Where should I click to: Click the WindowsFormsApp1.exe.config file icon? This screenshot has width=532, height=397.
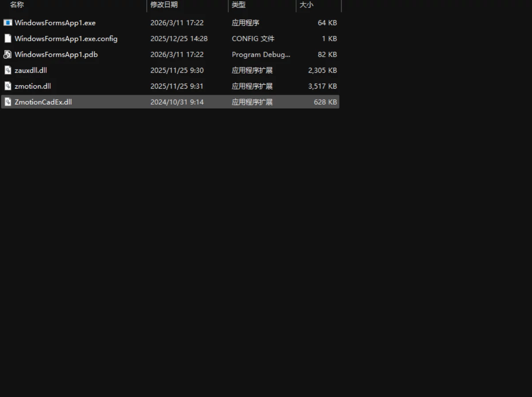pos(8,39)
